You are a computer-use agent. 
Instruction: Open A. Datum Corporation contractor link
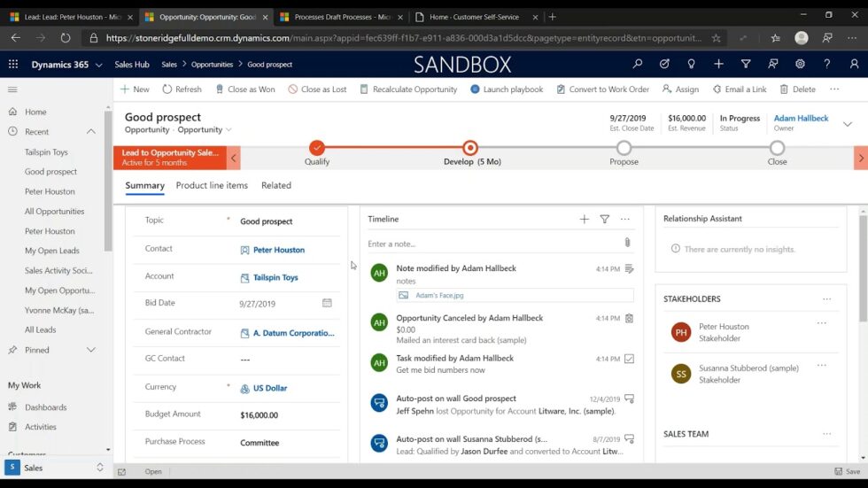tap(293, 333)
